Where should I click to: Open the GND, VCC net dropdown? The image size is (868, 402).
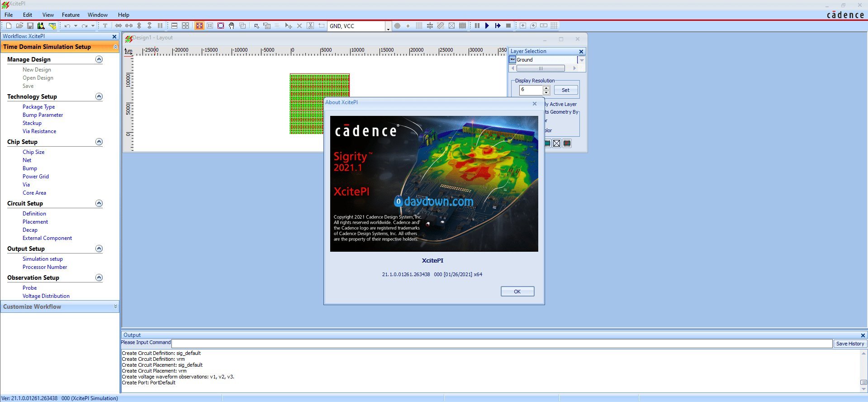click(388, 27)
